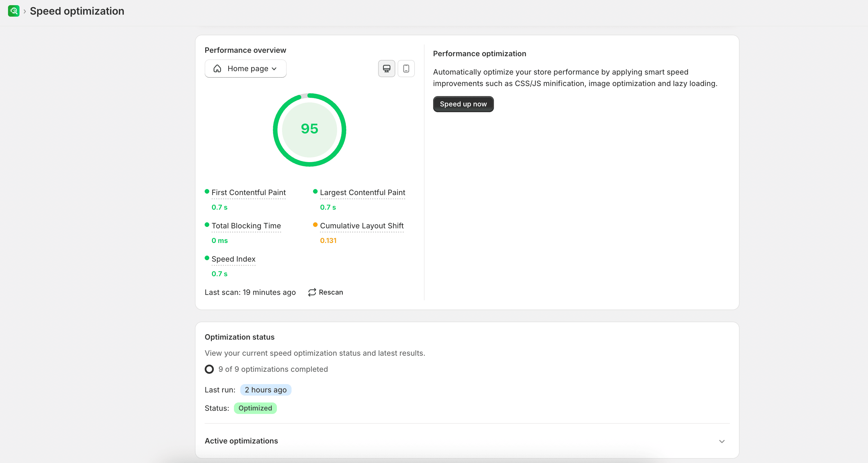Click the Speed Index label
The height and width of the screenshot is (463, 868).
click(234, 259)
